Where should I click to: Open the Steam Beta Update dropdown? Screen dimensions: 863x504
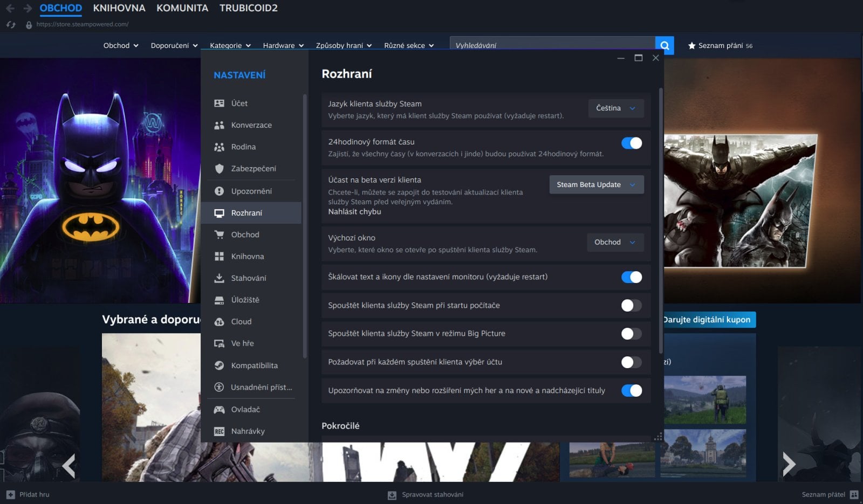[597, 184]
